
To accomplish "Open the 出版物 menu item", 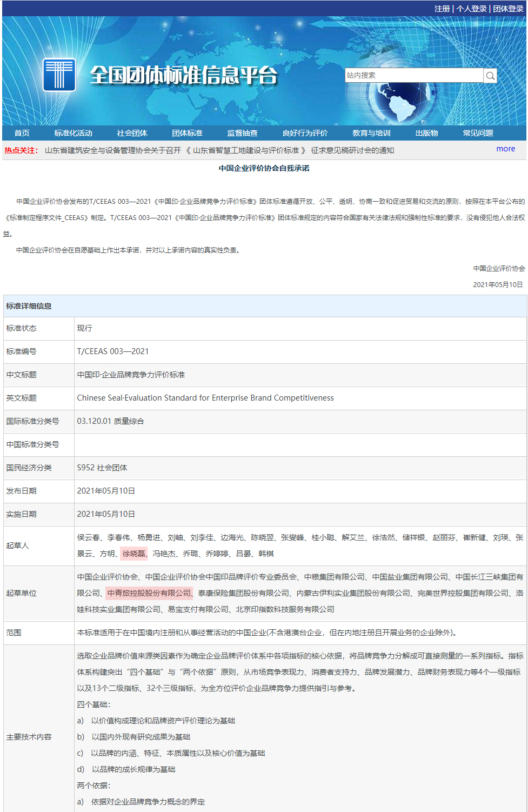I will [x=427, y=133].
